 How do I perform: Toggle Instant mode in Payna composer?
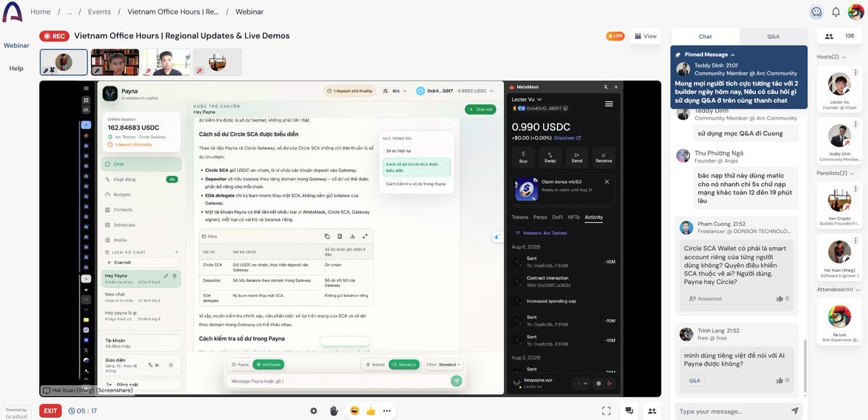point(376,364)
